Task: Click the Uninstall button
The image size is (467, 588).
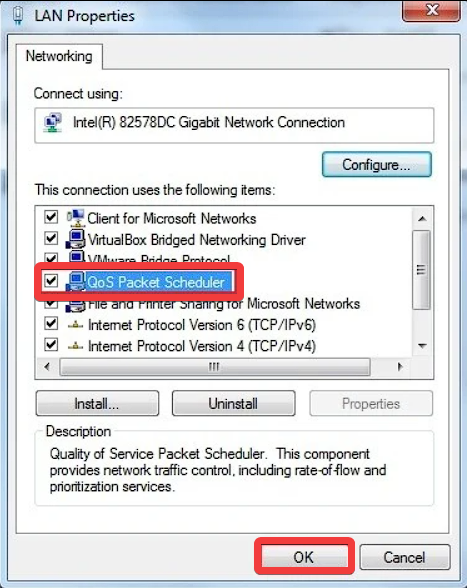Action: [233, 404]
